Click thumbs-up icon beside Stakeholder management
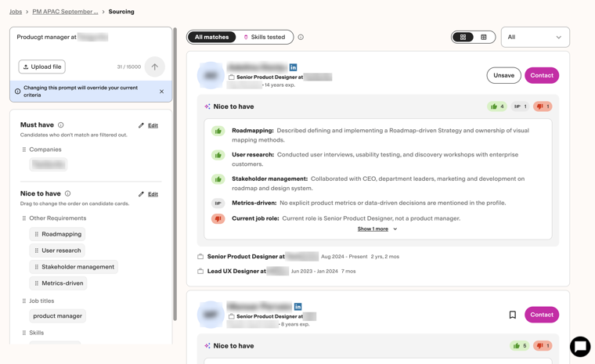This screenshot has height=364, width=595. pos(218,179)
